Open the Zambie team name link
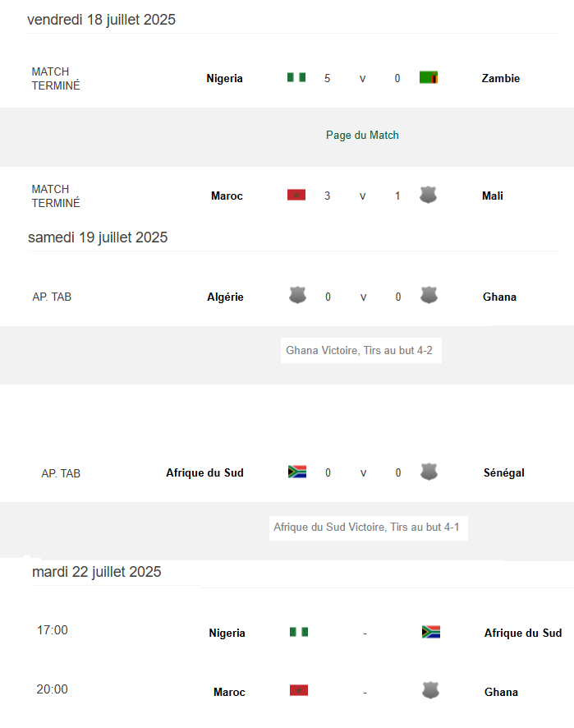The height and width of the screenshot is (728, 574). tap(501, 79)
